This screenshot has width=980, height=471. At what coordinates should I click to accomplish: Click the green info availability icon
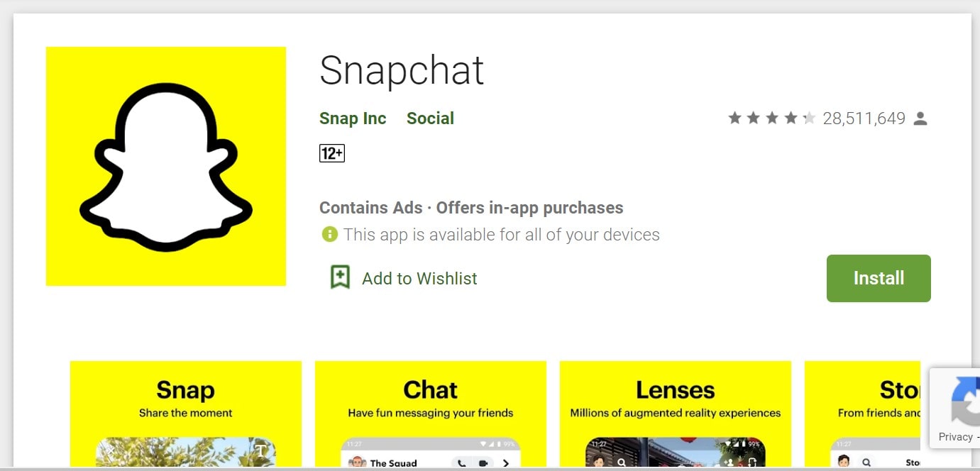coord(329,234)
